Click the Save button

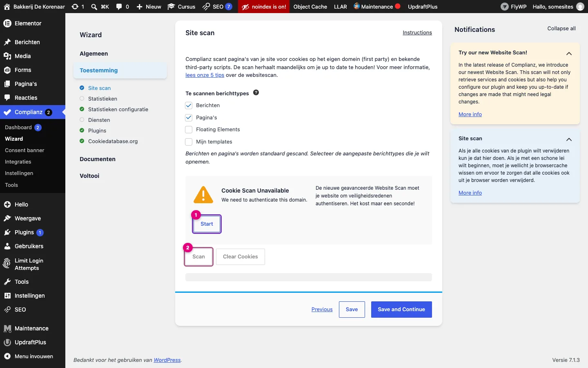(352, 310)
